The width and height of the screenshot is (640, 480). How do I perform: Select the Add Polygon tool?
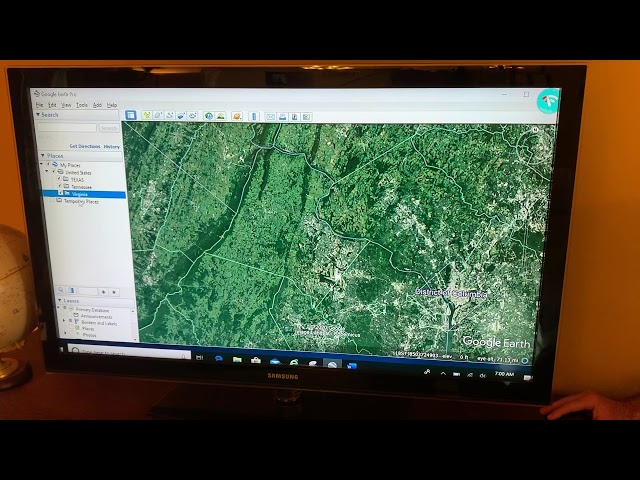[x=158, y=116]
